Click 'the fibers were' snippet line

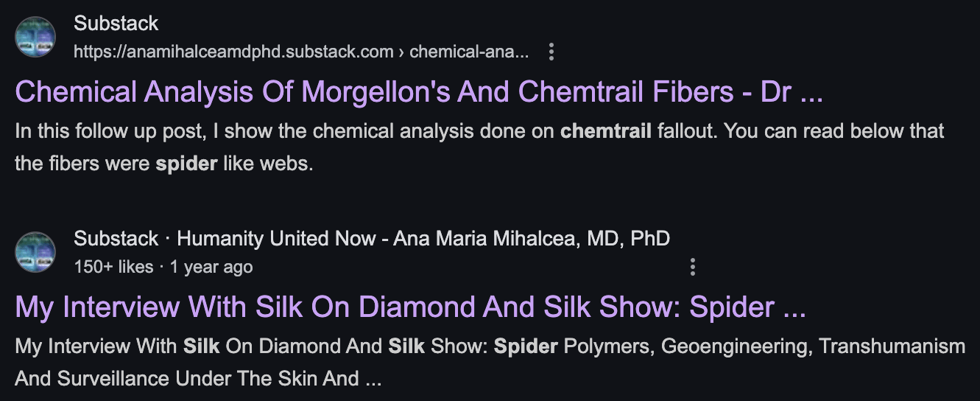point(82,164)
